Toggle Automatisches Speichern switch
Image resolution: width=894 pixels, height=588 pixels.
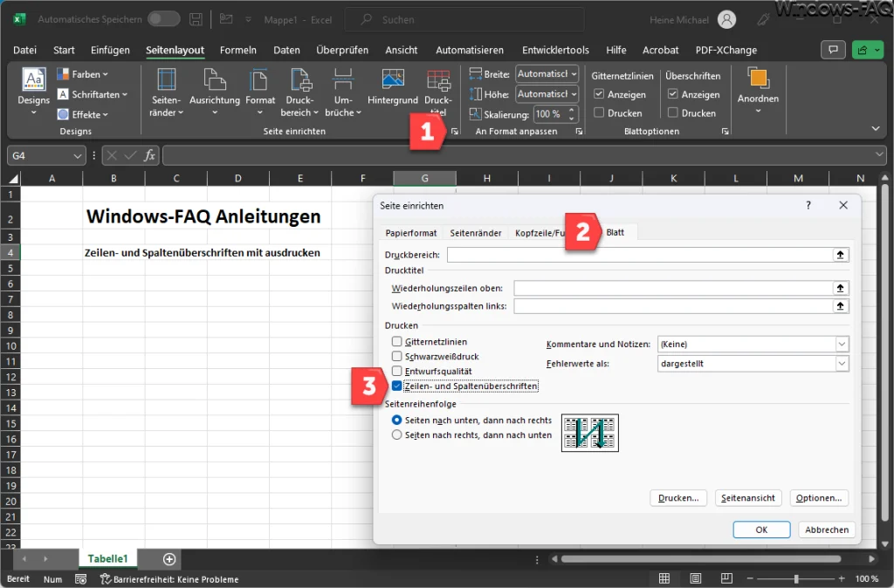click(x=163, y=19)
